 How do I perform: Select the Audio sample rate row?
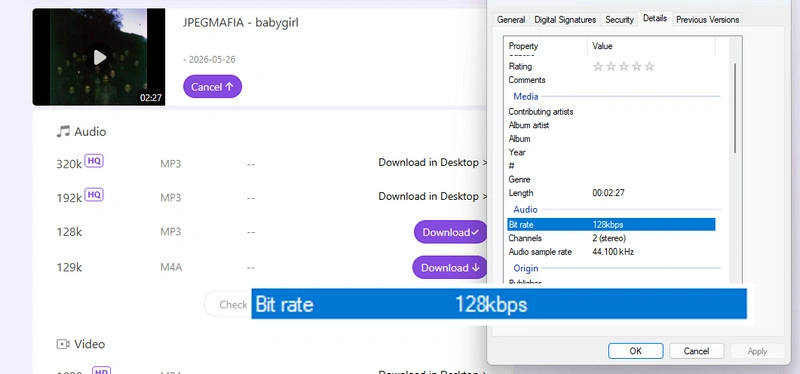611,252
